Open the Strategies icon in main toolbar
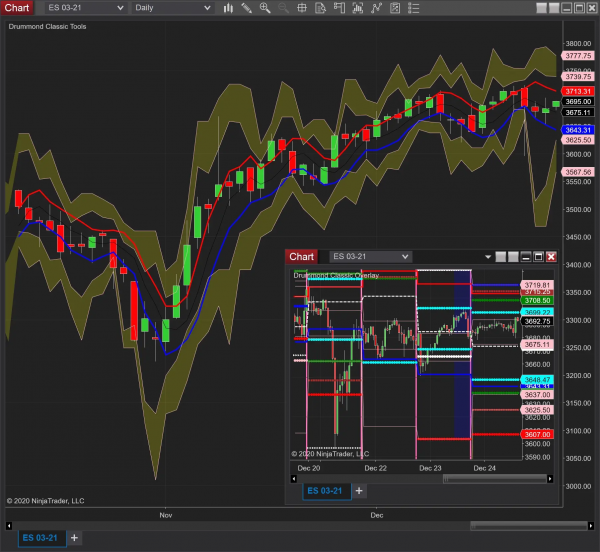This screenshot has width=600, height=552. click(x=372, y=8)
